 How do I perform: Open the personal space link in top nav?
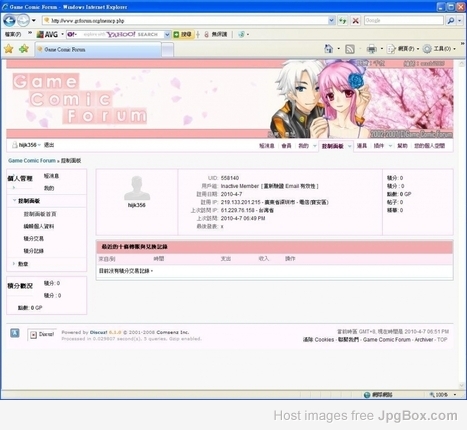click(429, 146)
